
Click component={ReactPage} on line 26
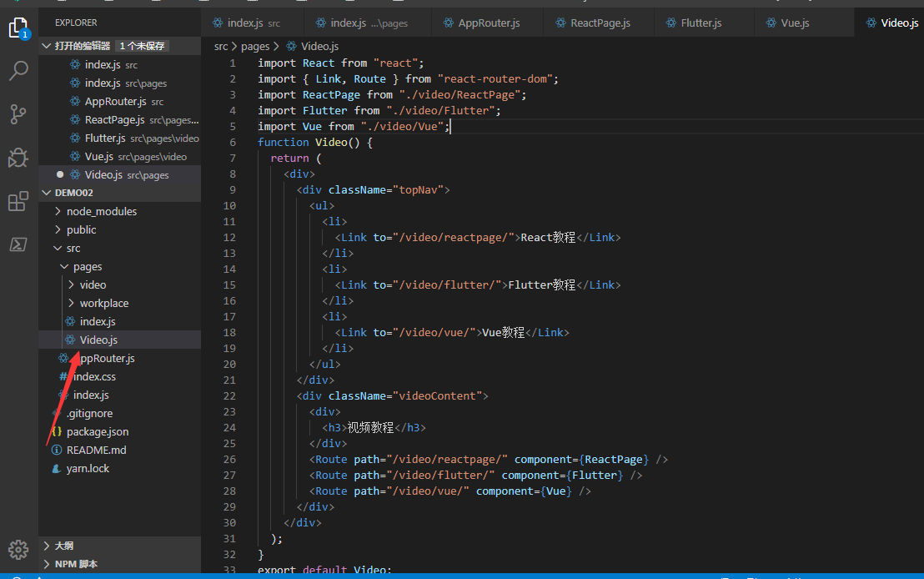pos(581,460)
